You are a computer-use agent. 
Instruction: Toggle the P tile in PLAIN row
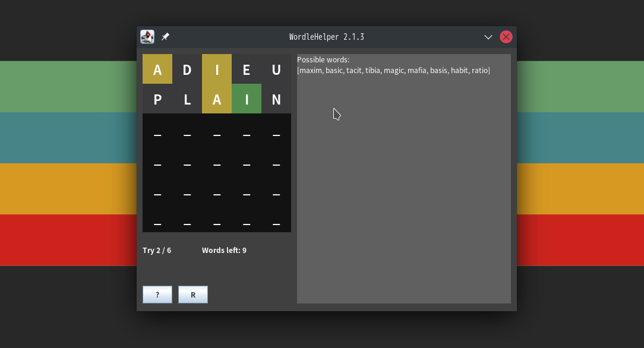coord(157,99)
